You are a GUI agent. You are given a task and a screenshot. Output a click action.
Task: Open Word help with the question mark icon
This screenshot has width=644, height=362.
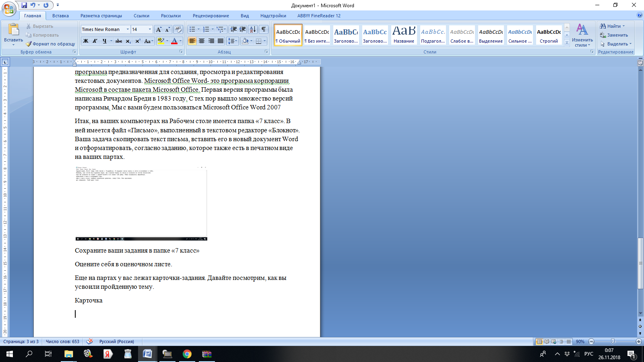[x=640, y=15]
